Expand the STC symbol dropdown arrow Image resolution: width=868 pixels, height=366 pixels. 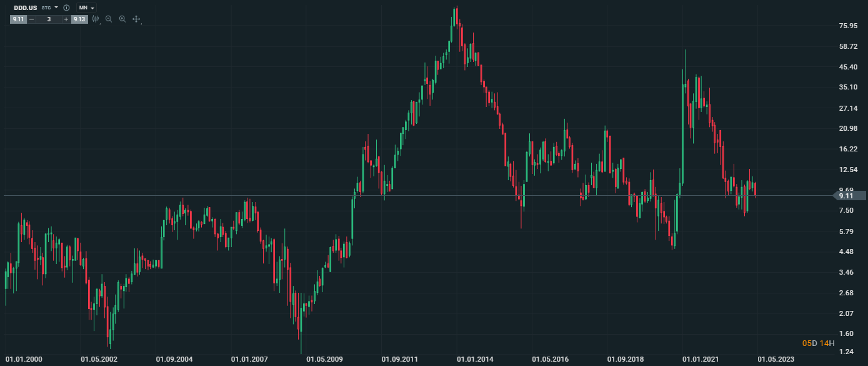pyautogui.click(x=56, y=8)
